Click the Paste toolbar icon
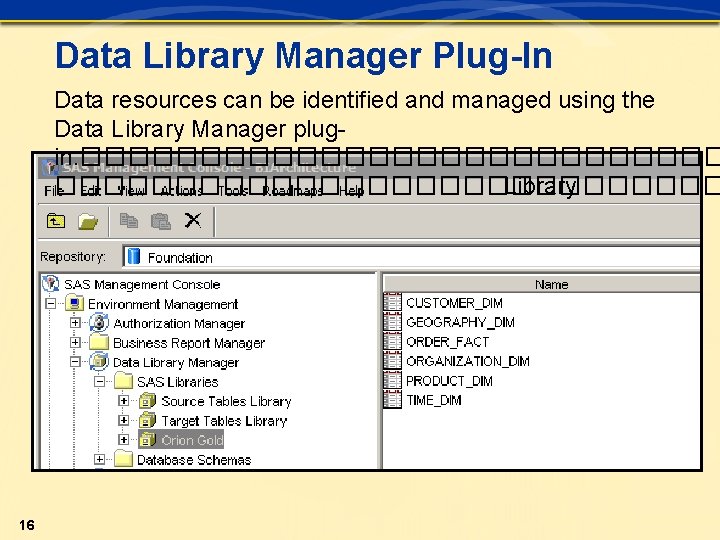 (x=161, y=221)
